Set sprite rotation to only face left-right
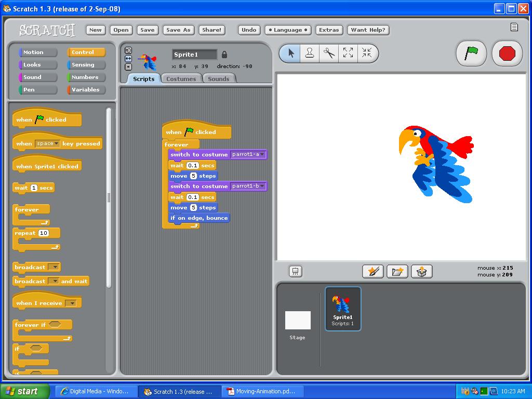This screenshot has height=399, width=532. point(128,58)
